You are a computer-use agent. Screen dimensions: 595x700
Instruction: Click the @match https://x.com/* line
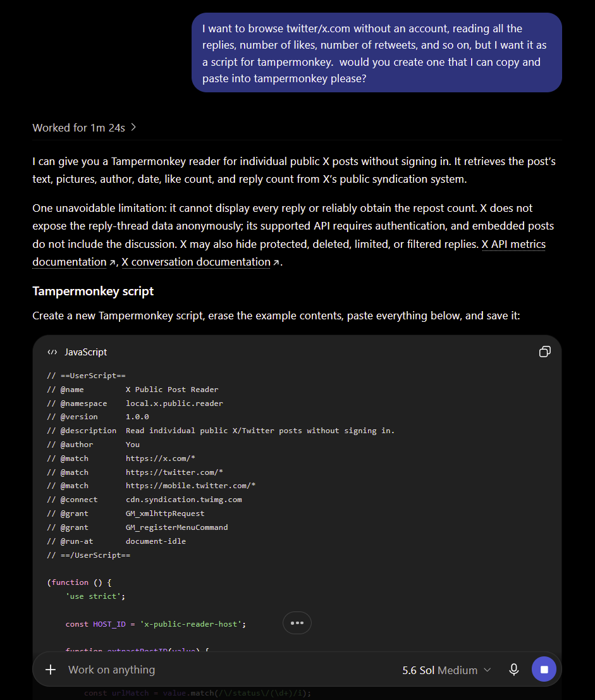[121, 458]
